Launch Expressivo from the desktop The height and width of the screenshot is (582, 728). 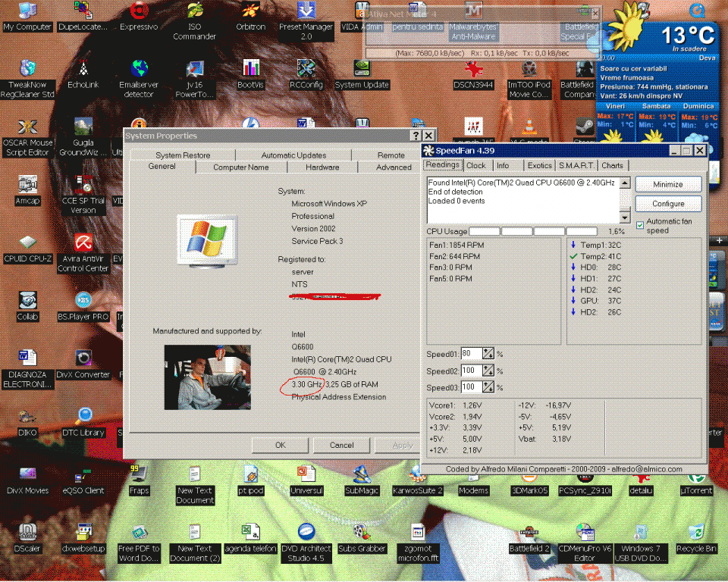point(139,17)
